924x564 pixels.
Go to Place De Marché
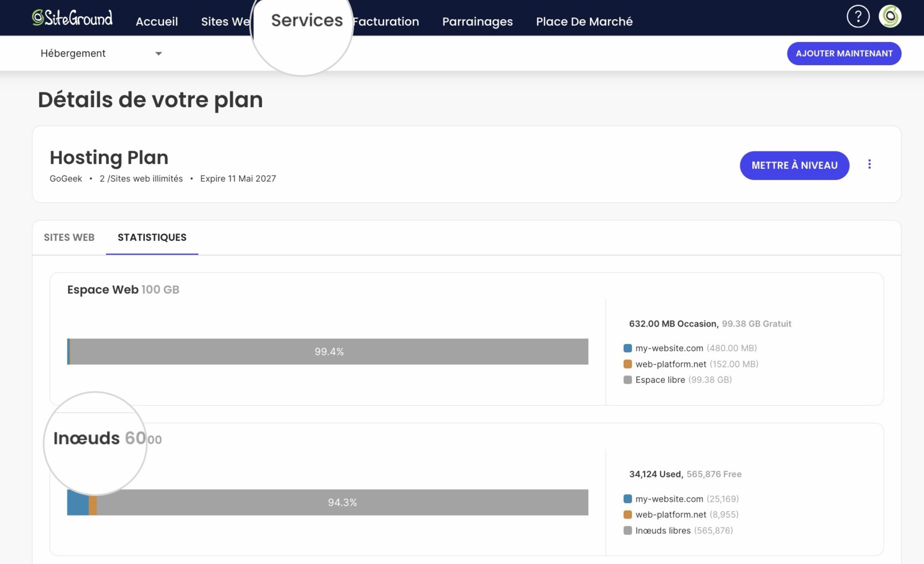pyautogui.click(x=584, y=21)
